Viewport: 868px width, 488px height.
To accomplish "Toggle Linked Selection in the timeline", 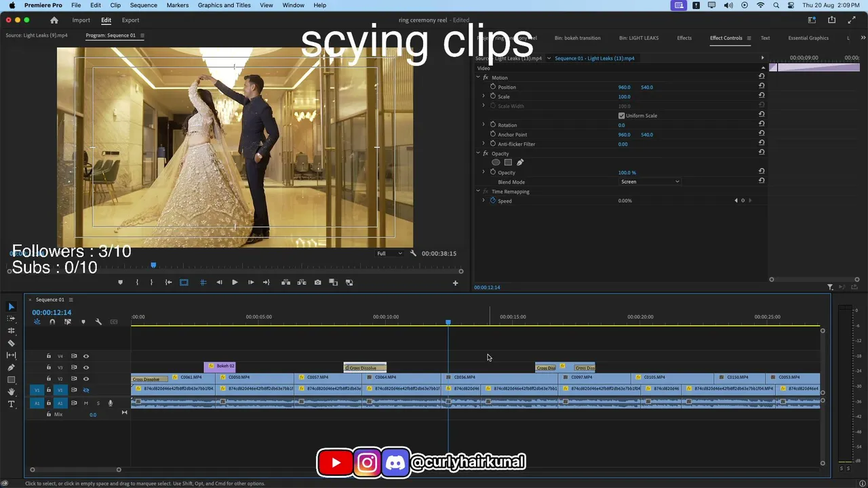I will point(68,322).
